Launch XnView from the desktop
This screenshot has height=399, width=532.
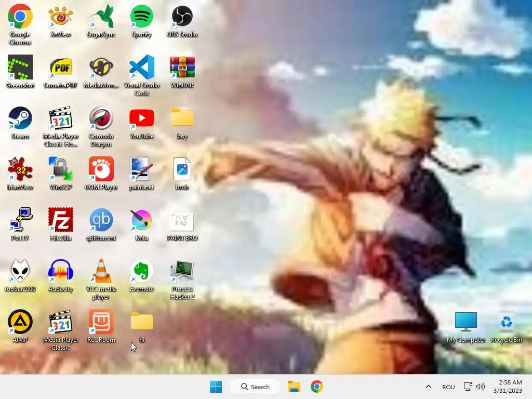[x=60, y=16]
